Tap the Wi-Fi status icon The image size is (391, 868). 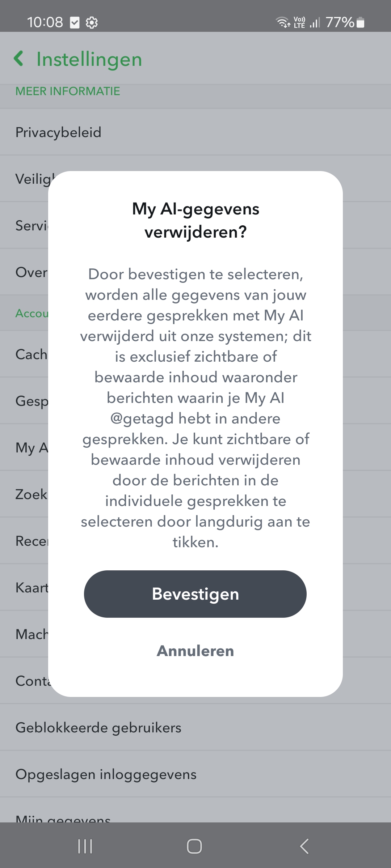pos(283,22)
